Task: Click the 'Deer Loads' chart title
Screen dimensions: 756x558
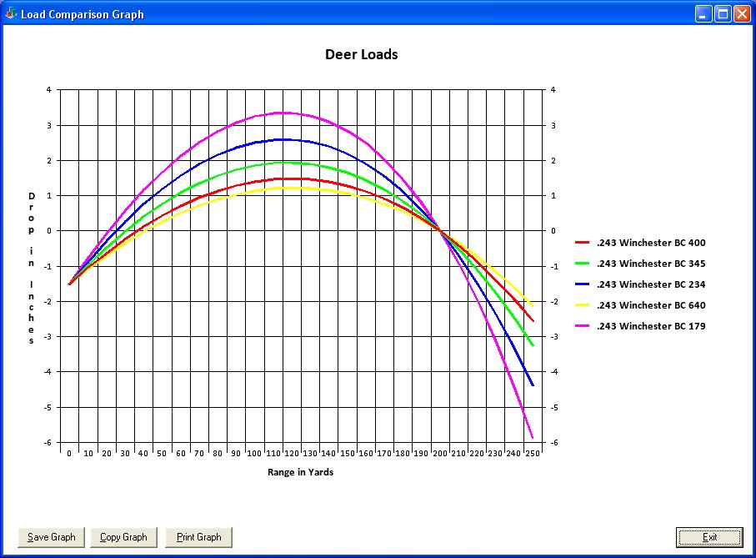Action: (x=361, y=55)
